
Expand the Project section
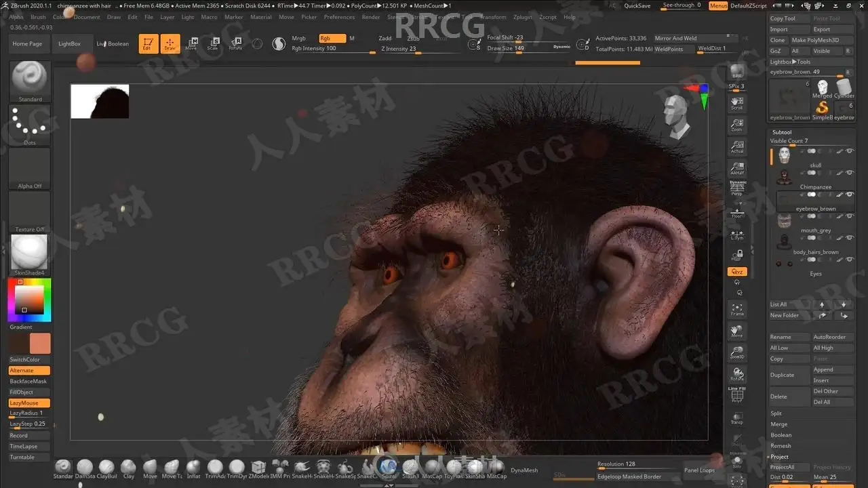tap(779, 457)
